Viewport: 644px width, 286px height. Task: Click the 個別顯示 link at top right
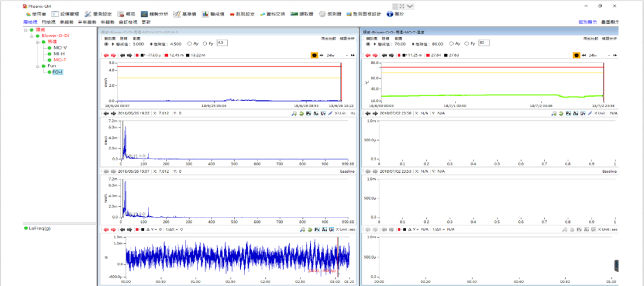tap(587, 22)
